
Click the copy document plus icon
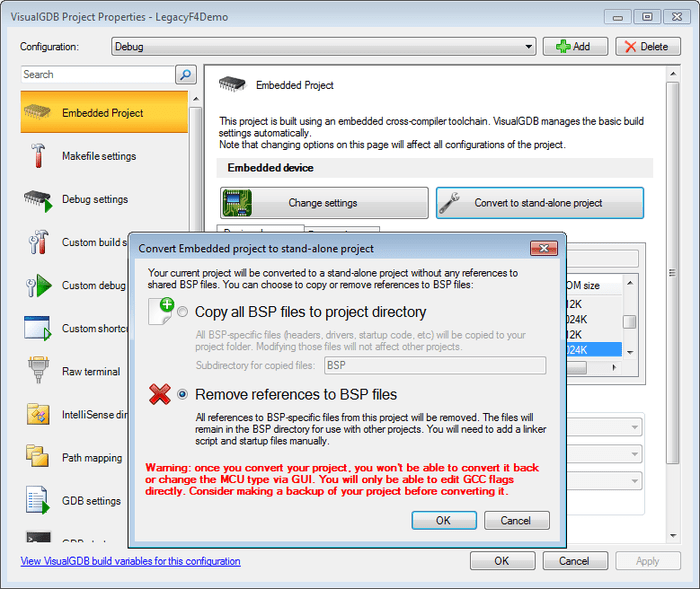(x=161, y=311)
